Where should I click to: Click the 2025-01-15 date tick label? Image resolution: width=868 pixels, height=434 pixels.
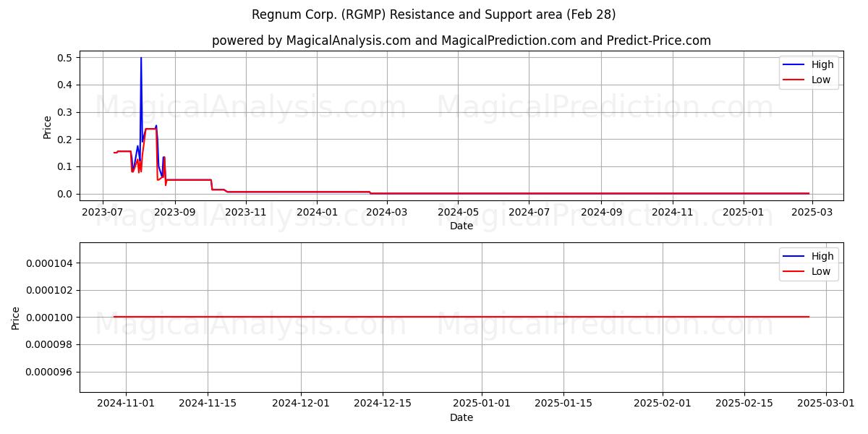(563, 404)
